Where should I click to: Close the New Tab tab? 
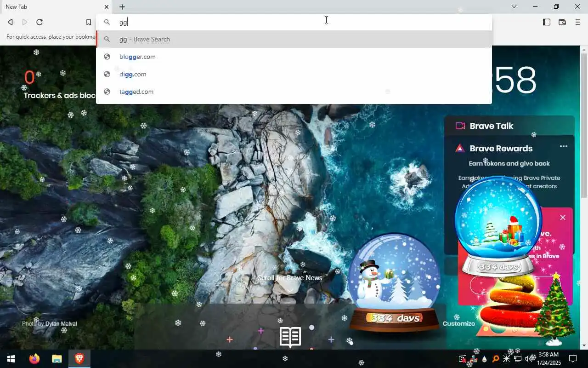pos(107,7)
